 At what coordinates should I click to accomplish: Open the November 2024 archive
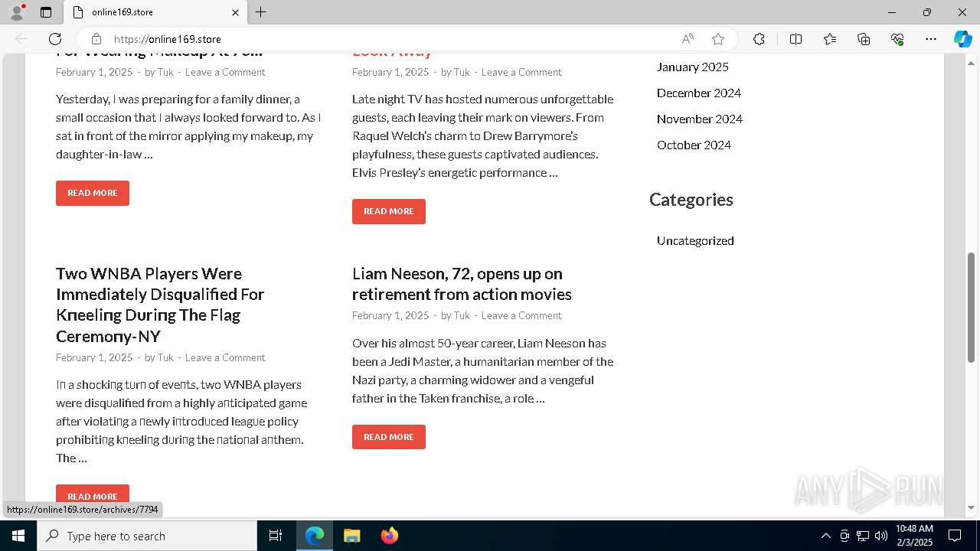pos(700,119)
